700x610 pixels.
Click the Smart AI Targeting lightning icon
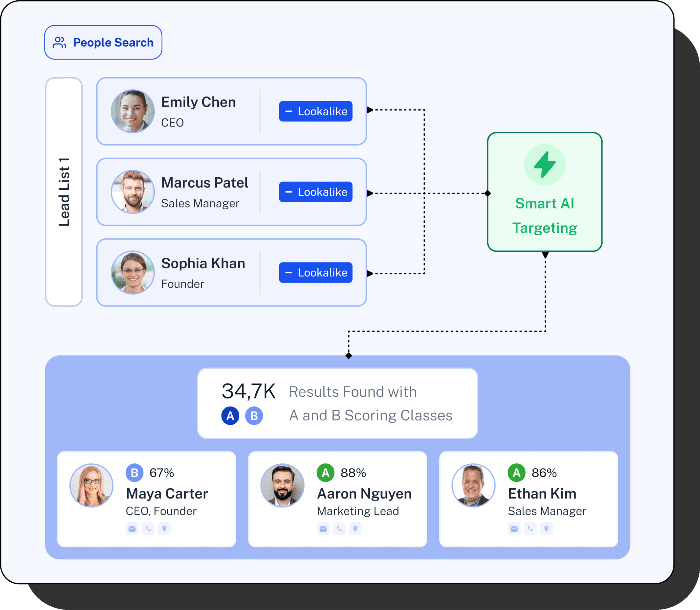click(544, 165)
